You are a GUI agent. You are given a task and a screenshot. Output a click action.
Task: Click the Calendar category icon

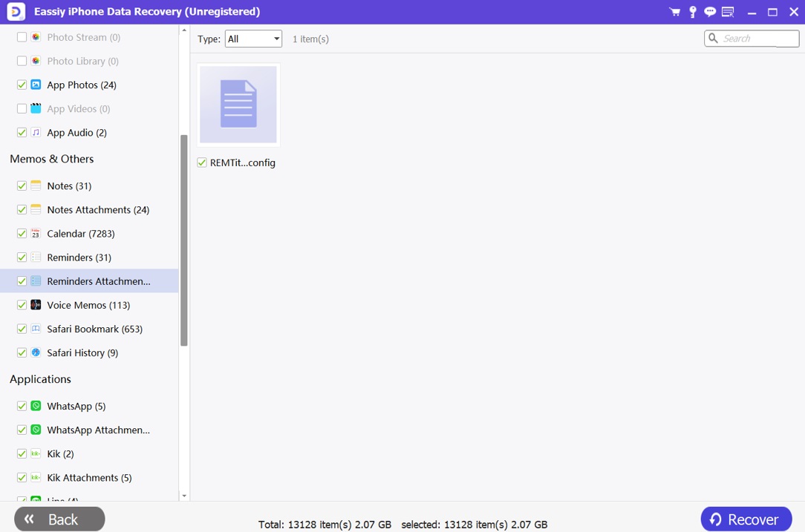click(x=36, y=234)
